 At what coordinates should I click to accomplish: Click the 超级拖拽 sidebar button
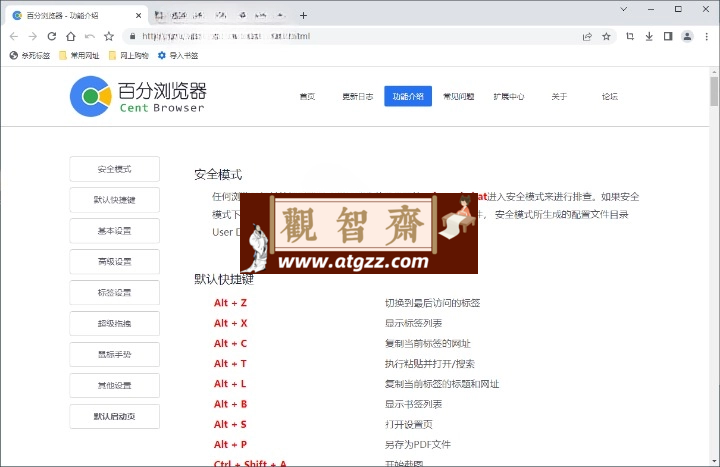pyautogui.click(x=114, y=323)
